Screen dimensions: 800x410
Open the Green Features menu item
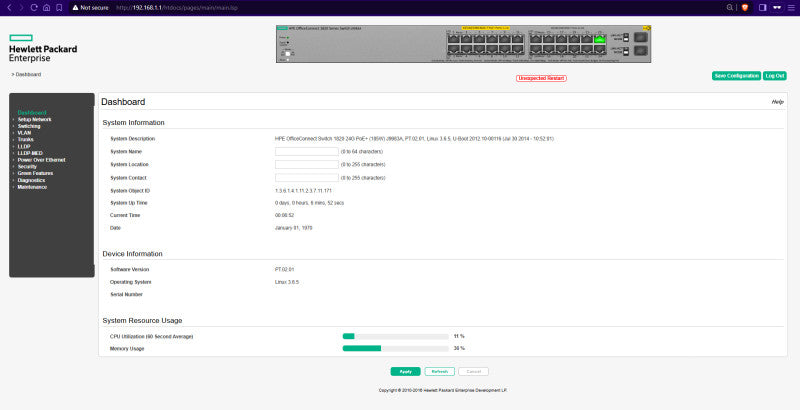35,173
